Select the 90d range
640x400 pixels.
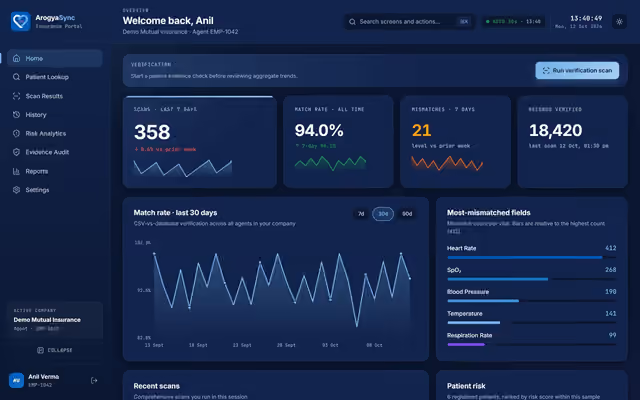[x=407, y=214]
